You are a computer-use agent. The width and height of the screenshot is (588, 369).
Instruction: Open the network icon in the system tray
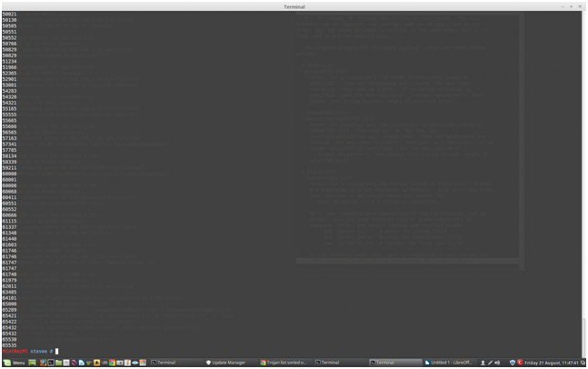coord(490,363)
